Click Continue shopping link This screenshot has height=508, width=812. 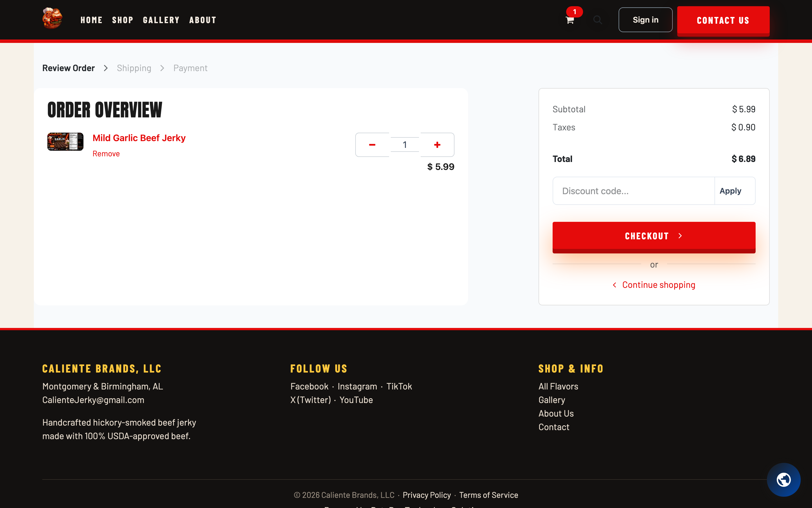click(654, 285)
